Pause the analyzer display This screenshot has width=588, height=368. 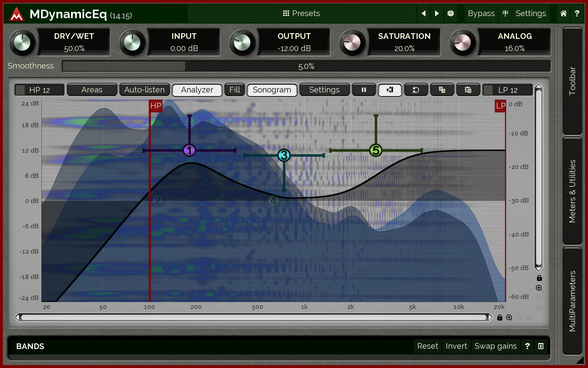pyautogui.click(x=364, y=90)
